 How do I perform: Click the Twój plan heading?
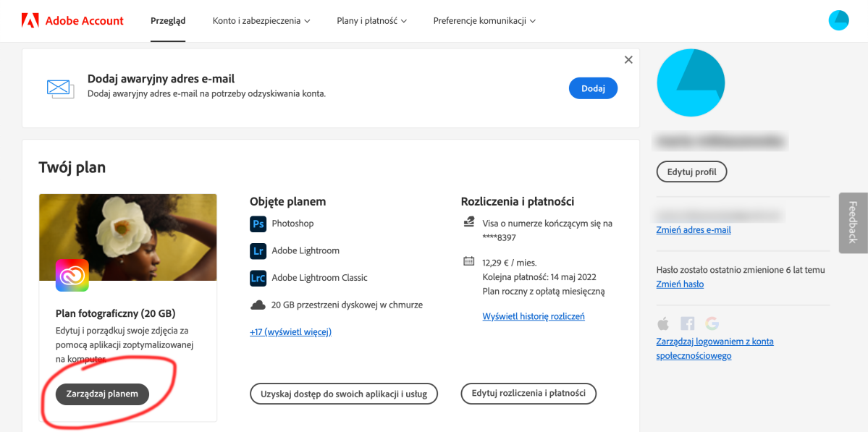pyautogui.click(x=72, y=167)
